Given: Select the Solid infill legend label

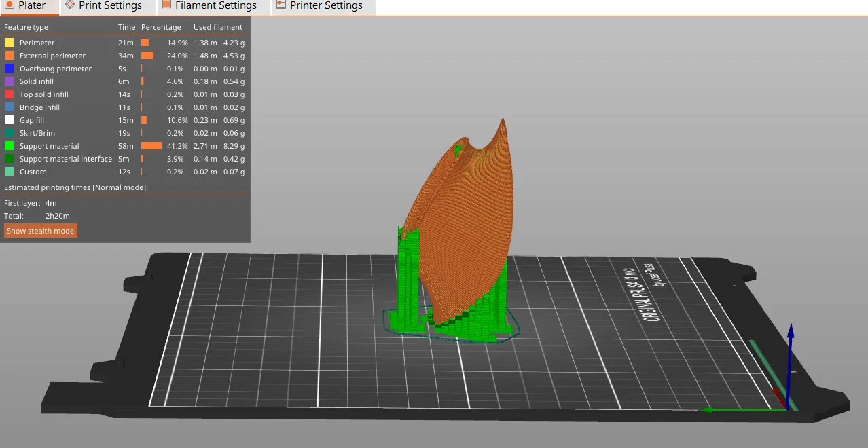Looking at the screenshot, I should (x=37, y=81).
